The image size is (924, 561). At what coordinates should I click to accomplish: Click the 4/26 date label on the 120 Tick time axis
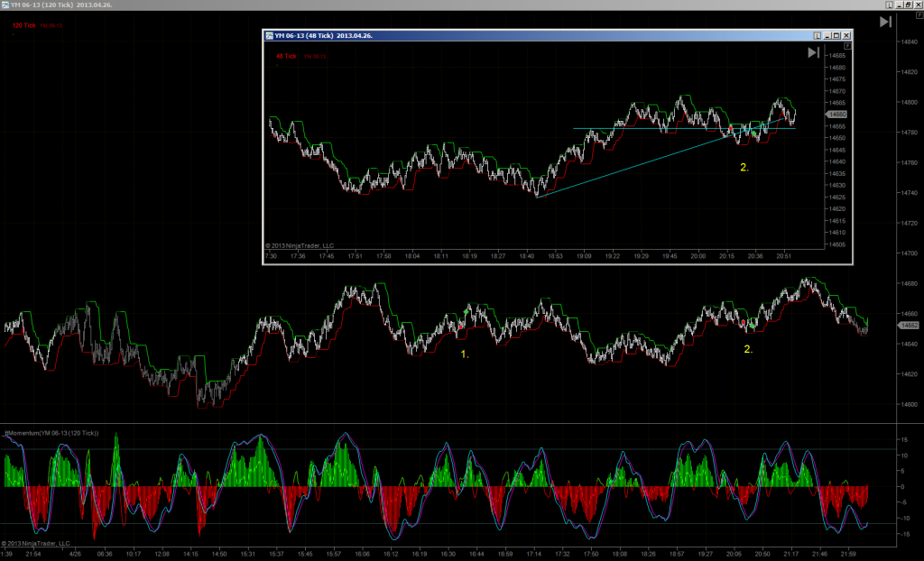pos(75,554)
